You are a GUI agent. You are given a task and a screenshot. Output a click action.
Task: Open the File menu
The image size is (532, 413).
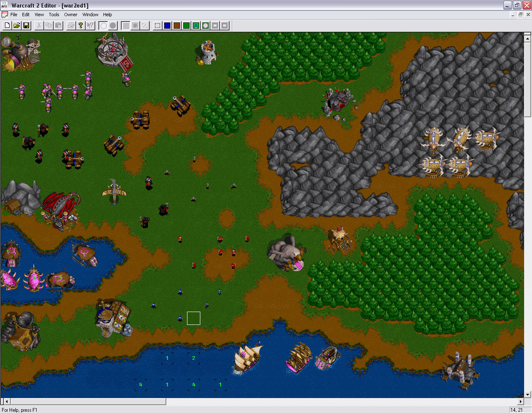[14, 15]
